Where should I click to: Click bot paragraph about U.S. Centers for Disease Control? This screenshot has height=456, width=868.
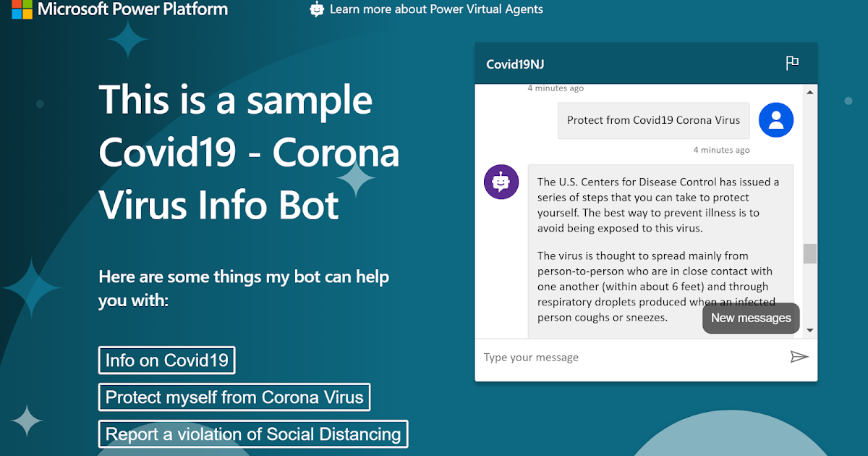click(658, 205)
